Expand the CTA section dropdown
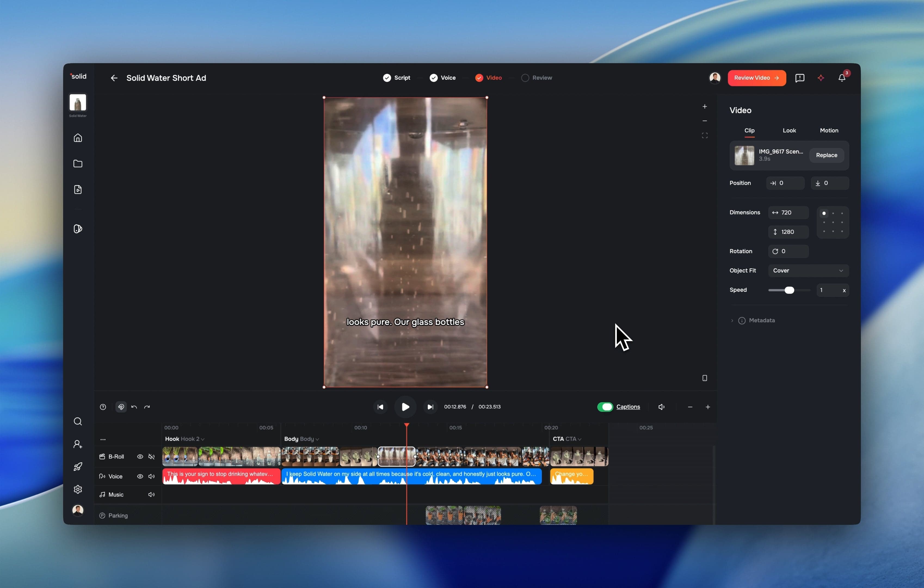 574,439
